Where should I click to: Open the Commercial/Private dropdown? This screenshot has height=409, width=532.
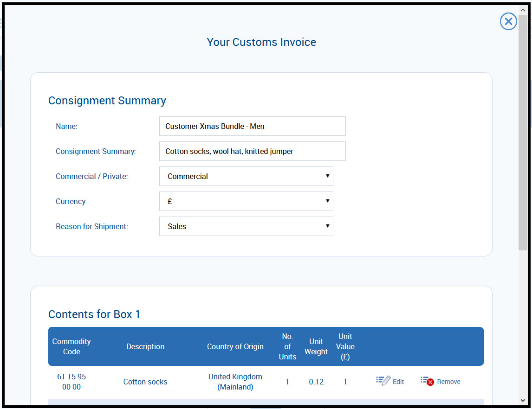[246, 176]
